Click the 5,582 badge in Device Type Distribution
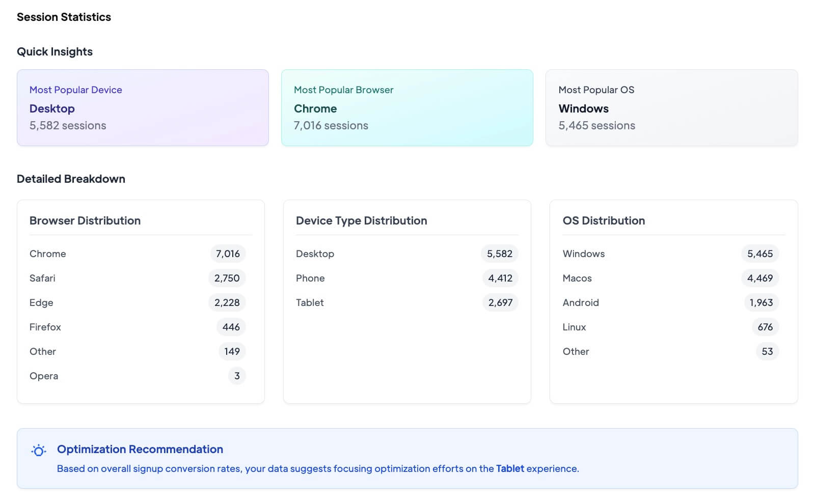This screenshot has width=815, height=504. click(500, 254)
